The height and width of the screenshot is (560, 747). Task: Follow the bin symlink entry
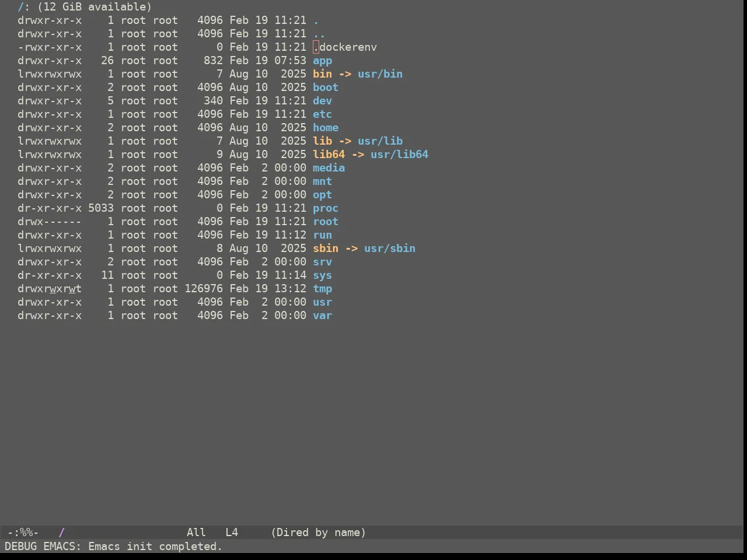click(x=322, y=74)
